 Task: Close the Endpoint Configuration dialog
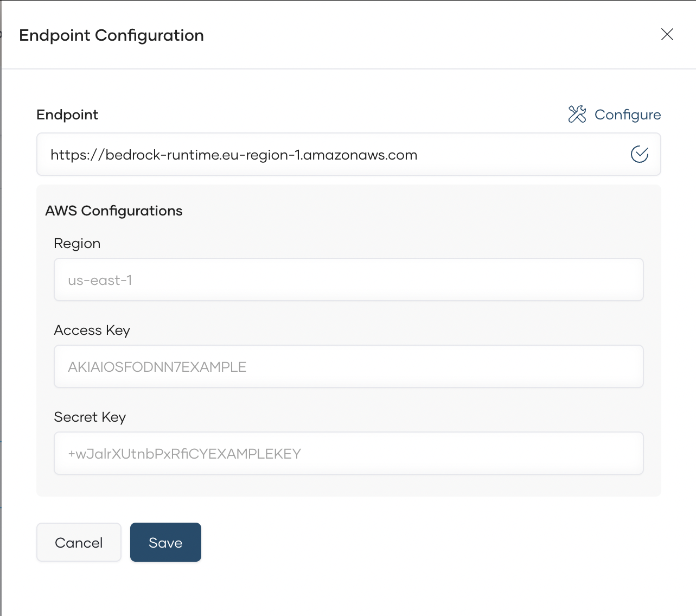point(667,35)
